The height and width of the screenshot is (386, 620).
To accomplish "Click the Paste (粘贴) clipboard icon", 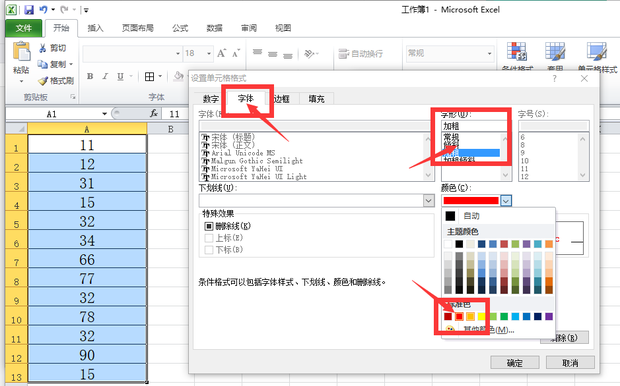I will coord(21,52).
